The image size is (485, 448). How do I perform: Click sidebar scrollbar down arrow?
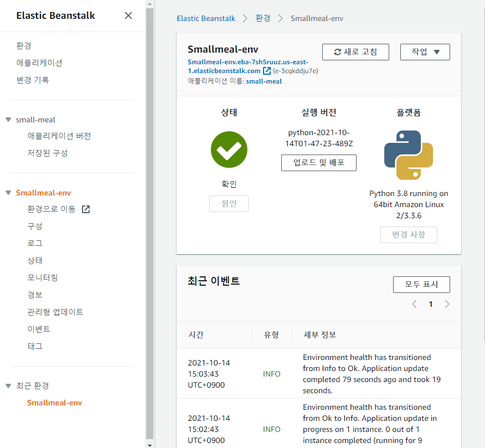pyautogui.click(x=149, y=445)
